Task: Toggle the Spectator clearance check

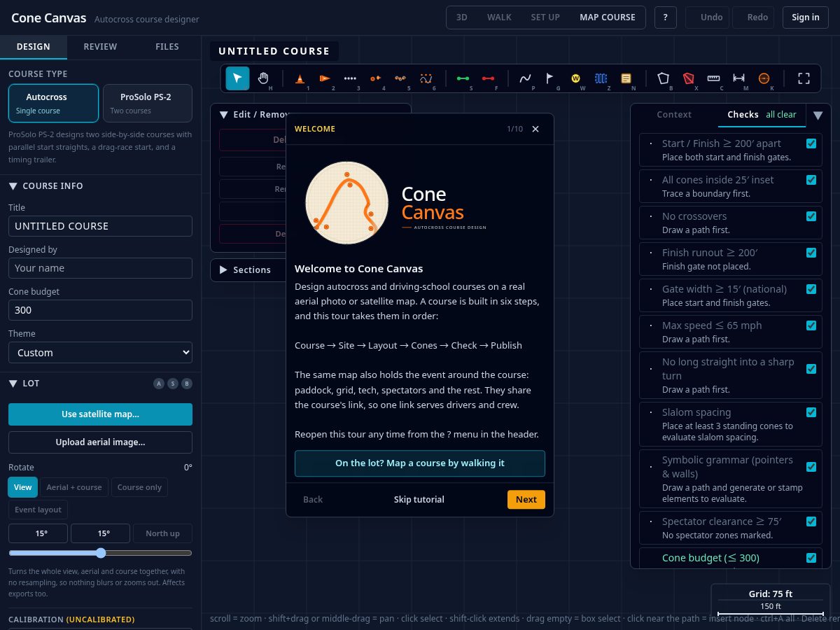Action: pyautogui.click(x=811, y=521)
